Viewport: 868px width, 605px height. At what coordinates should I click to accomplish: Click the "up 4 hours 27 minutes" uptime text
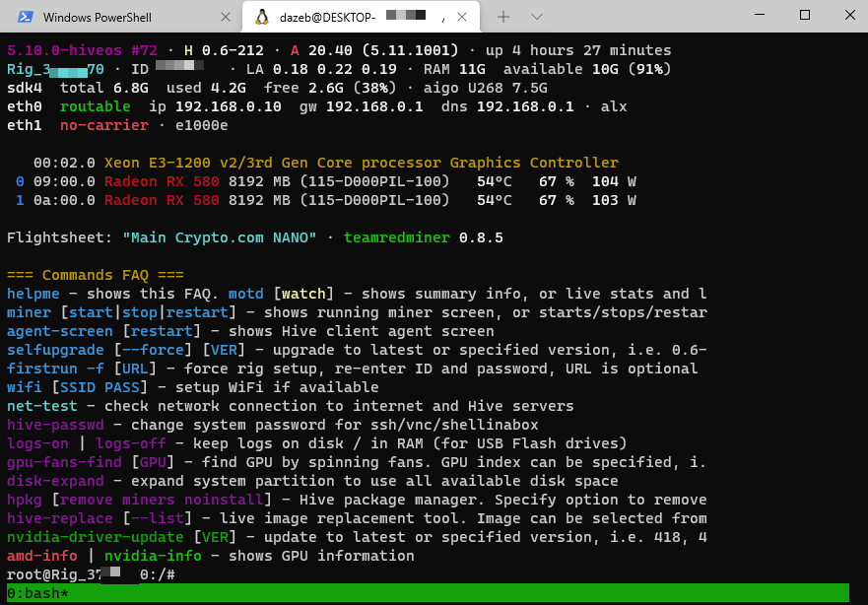tap(578, 51)
